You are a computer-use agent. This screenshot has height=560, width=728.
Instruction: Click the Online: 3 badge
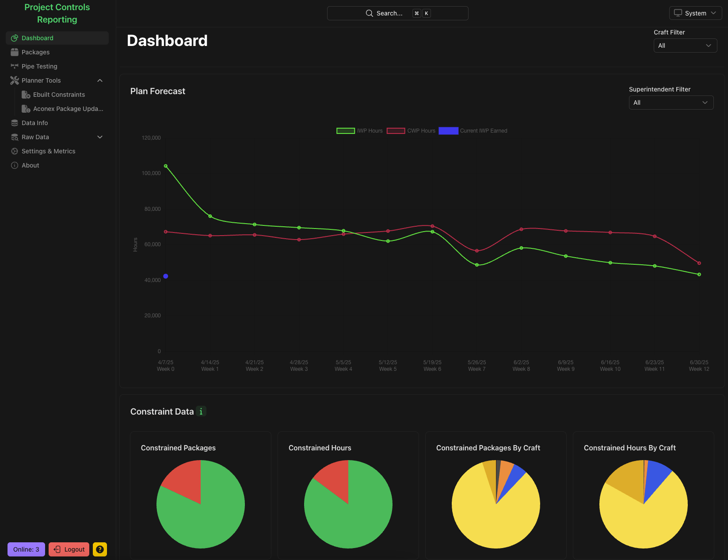pyautogui.click(x=26, y=549)
